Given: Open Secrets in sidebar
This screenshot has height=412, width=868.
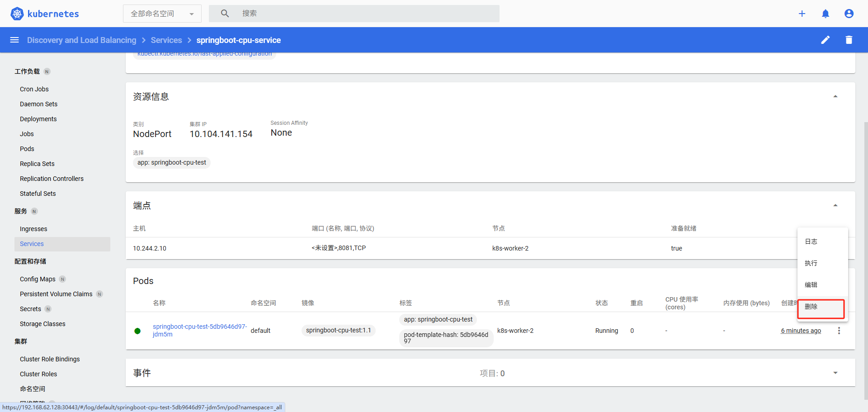Looking at the screenshot, I should pyautogui.click(x=30, y=309).
